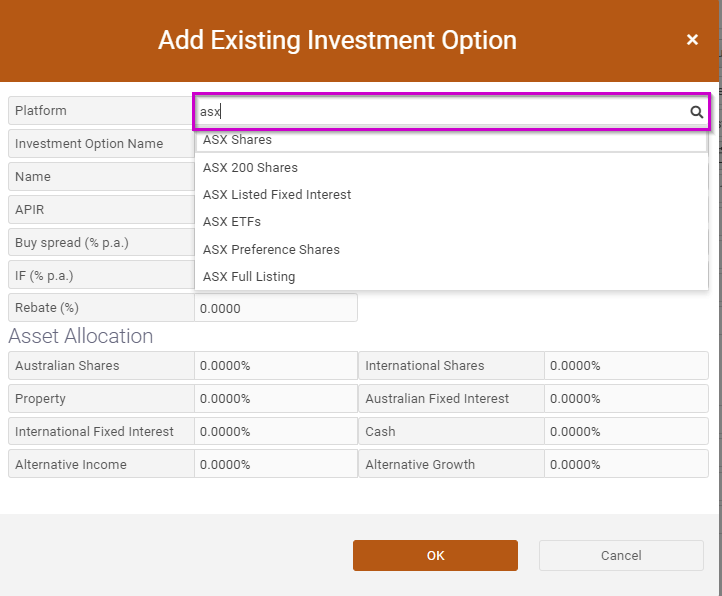
Task: Choose ASX Full Listing option
Action: click(x=451, y=277)
